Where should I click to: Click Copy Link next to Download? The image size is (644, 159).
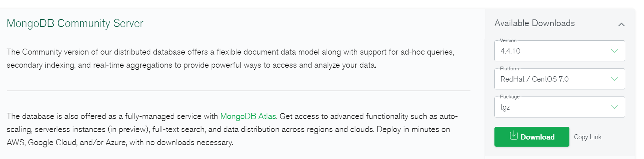tap(587, 137)
